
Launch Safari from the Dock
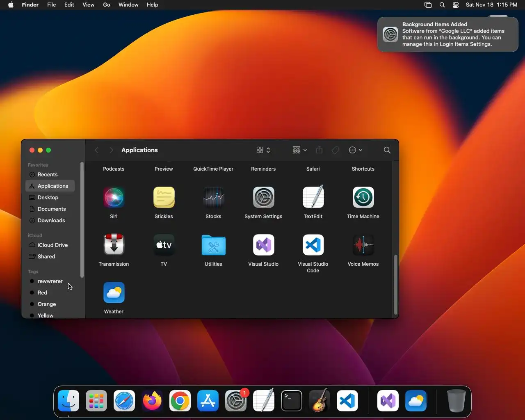tap(124, 401)
